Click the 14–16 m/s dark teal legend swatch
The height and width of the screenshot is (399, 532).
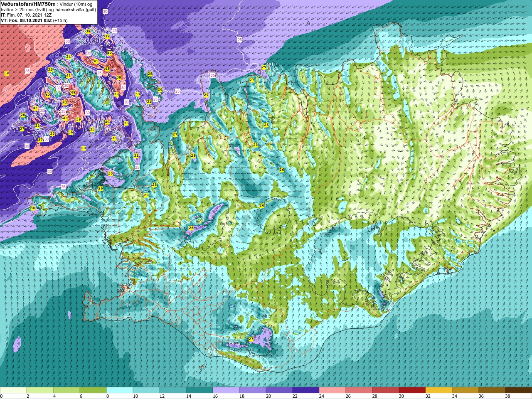click(x=199, y=390)
